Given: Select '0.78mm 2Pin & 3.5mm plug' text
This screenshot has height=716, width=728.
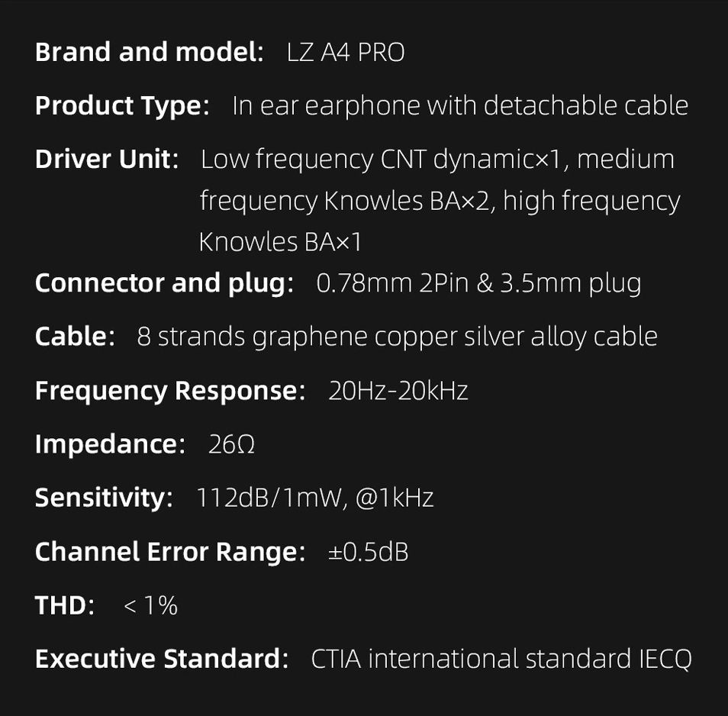Looking at the screenshot, I should [x=478, y=283].
